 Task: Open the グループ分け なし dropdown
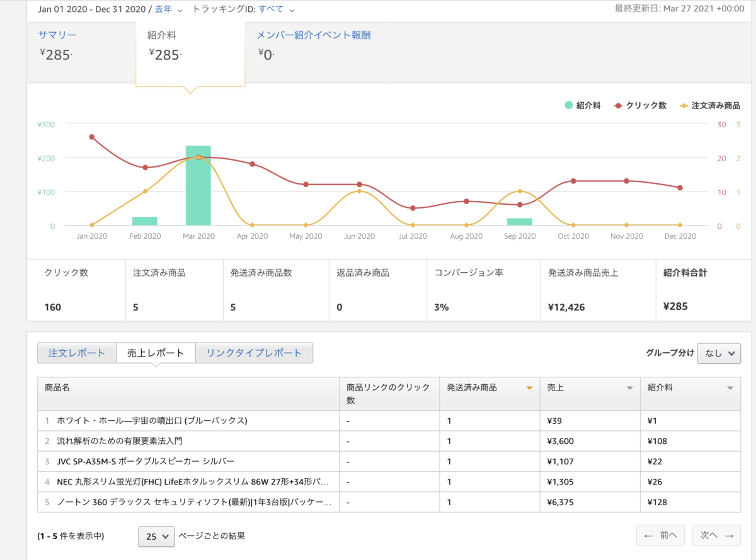tap(719, 353)
